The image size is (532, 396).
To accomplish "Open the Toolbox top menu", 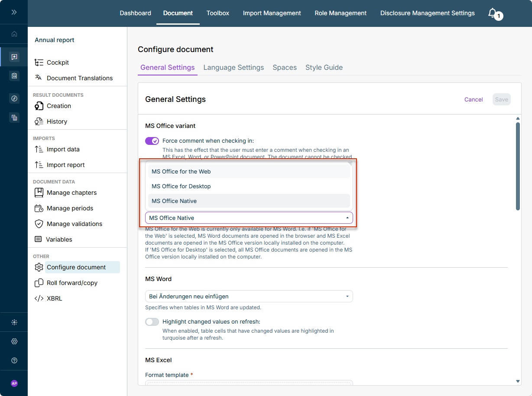I will 218,13.
